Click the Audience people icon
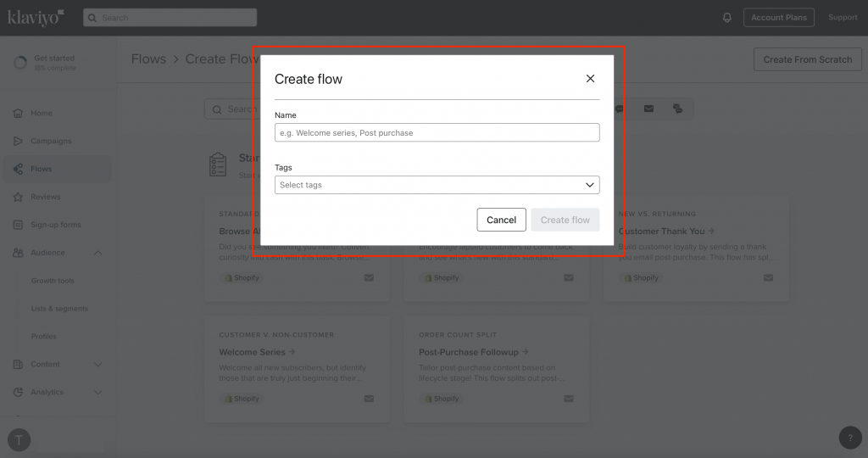868x458 pixels. coord(18,253)
